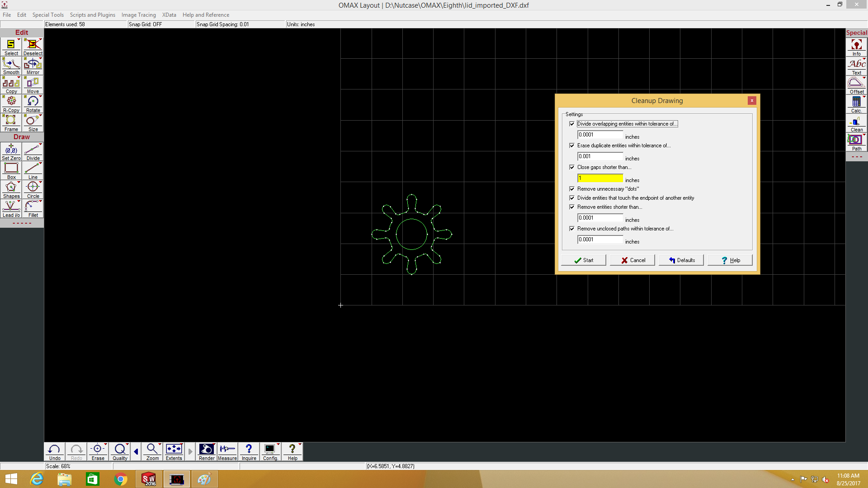Open the Image Tracing menu
The image size is (868, 488).
click(138, 15)
